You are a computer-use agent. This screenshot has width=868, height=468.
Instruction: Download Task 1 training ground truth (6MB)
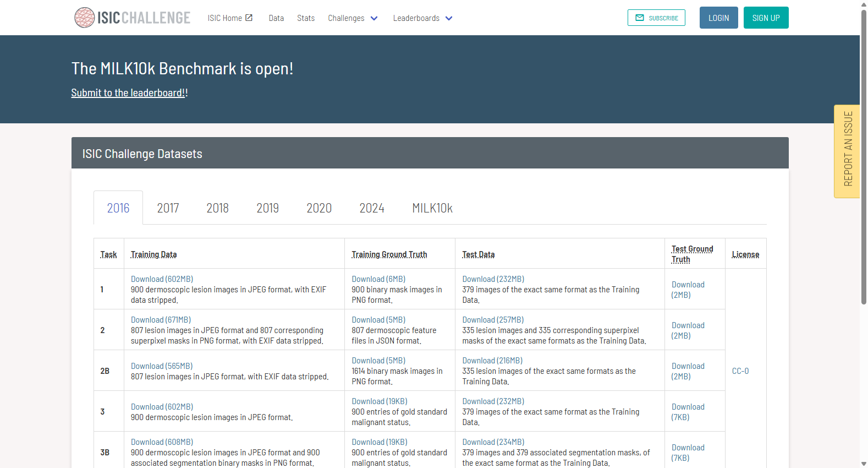pyautogui.click(x=378, y=279)
